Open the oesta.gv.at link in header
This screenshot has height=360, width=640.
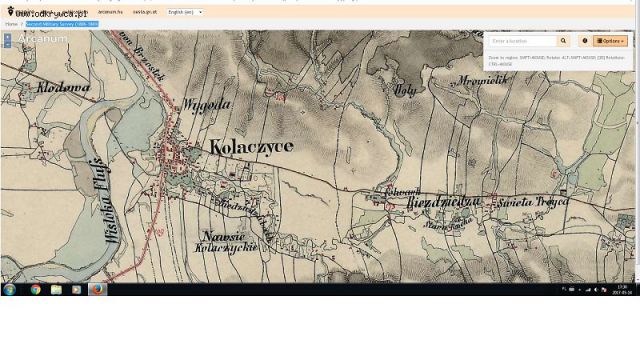pyautogui.click(x=145, y=12)
